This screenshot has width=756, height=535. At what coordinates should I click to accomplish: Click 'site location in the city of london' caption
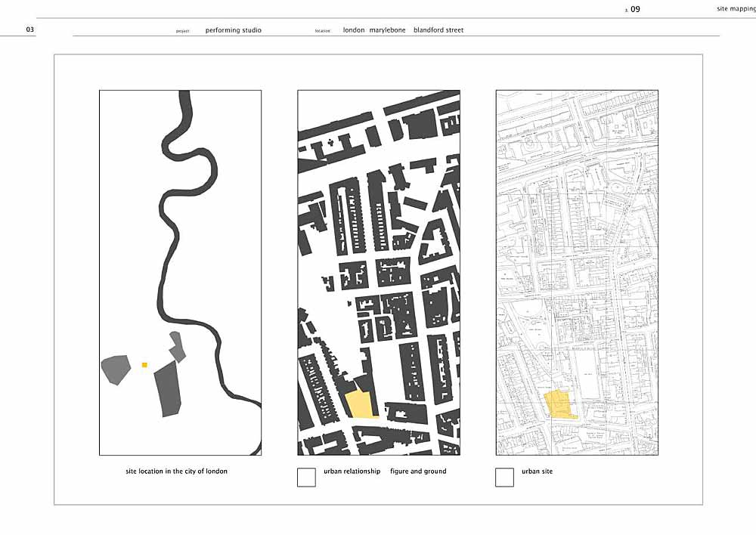(176, 472)
